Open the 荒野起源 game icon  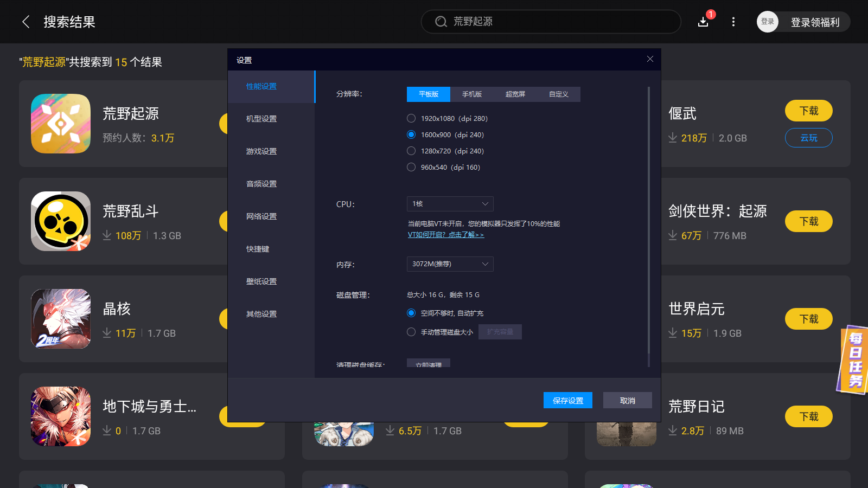pyautogui.click(x=61, y=124)
